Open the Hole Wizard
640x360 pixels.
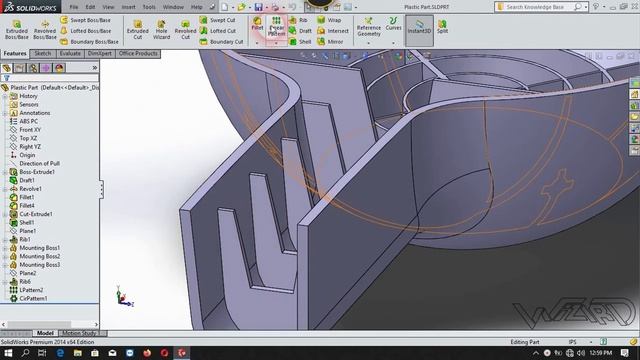[162, 30]
